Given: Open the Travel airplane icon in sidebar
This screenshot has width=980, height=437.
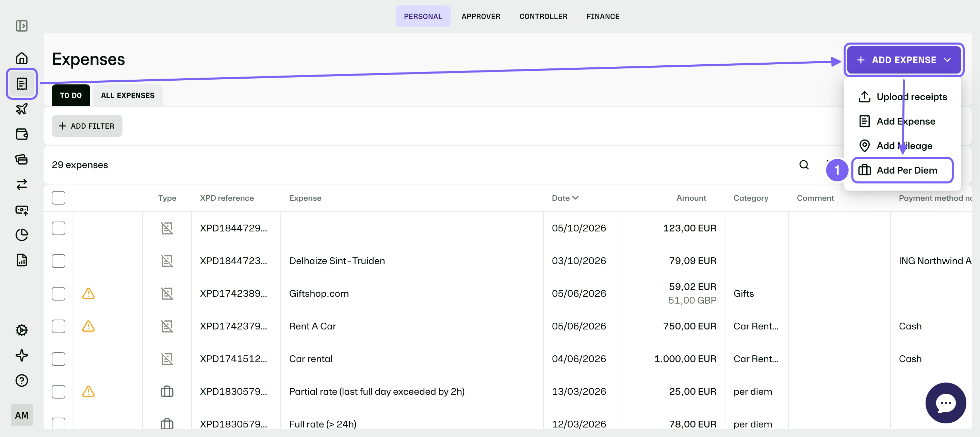Looking at the screenshot, I should pos(22,109).
